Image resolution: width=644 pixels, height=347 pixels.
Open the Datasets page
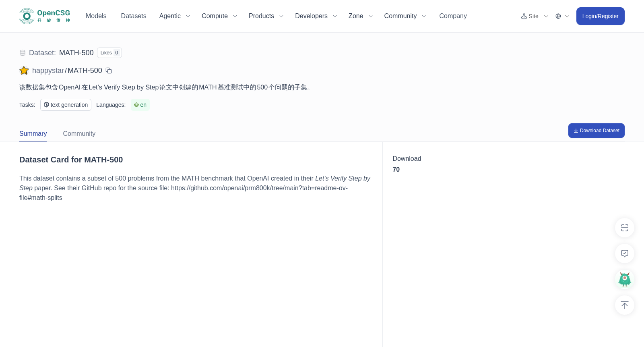pos(134,16)
